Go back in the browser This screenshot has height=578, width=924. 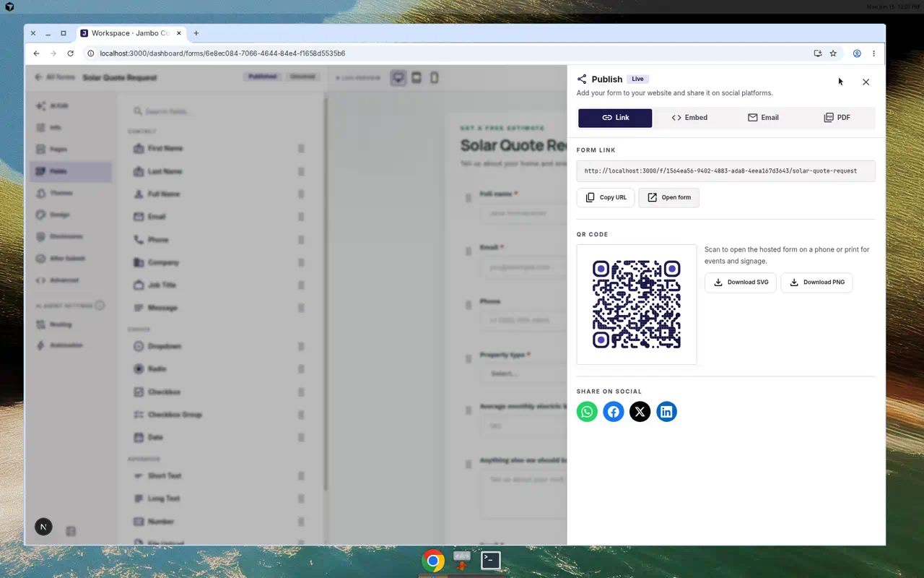click(36, 53)
